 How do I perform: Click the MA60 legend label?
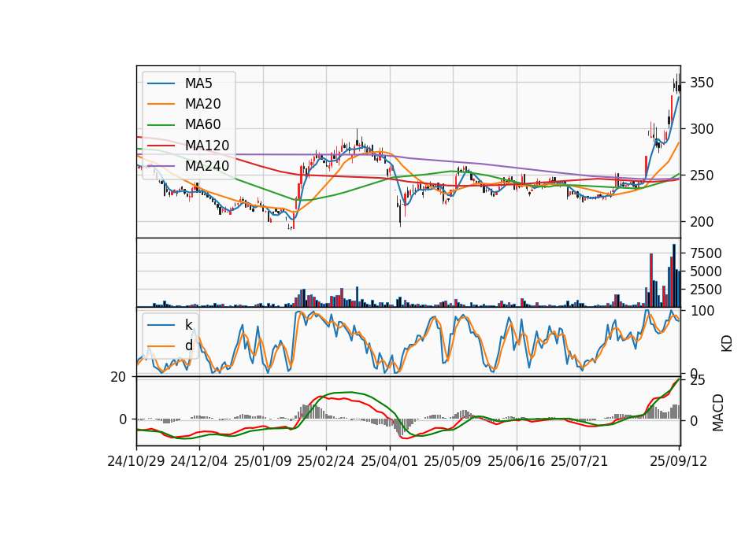(x=202, y=125)
